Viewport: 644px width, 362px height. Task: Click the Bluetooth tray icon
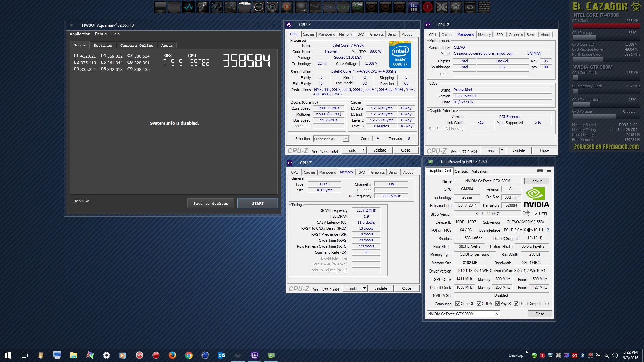click(x=583, y=355)
